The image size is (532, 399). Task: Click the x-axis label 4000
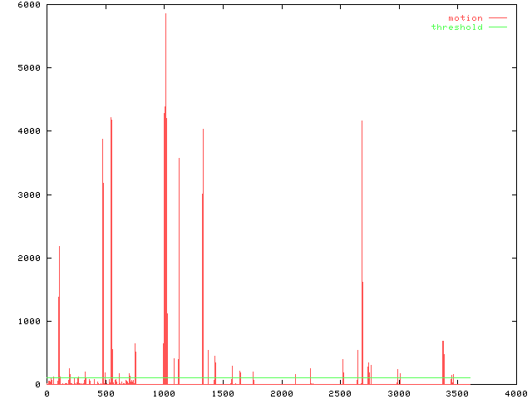click(x=516, y=392)
